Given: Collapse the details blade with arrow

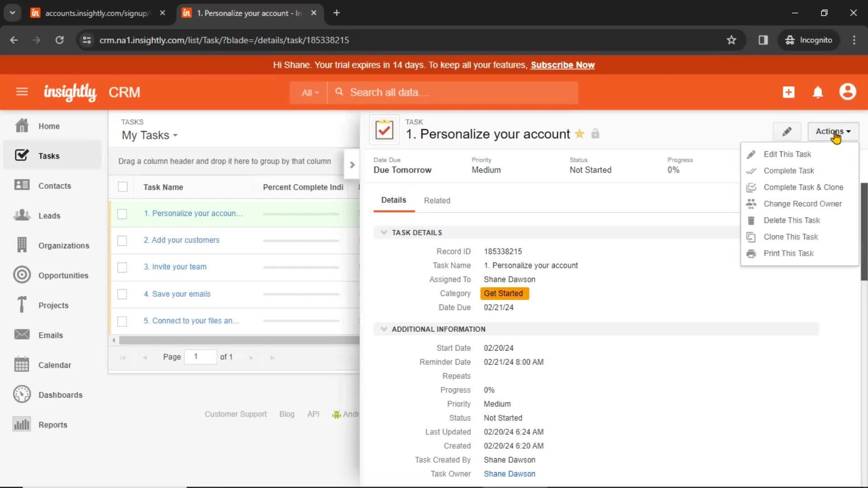Looking at the screenshot, I should point(352,165).
